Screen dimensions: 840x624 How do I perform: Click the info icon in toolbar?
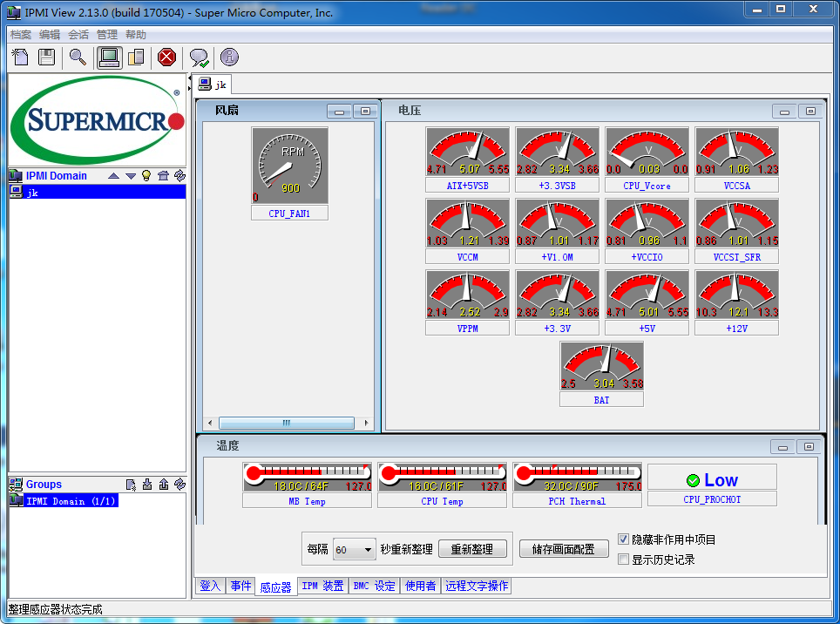229,58
